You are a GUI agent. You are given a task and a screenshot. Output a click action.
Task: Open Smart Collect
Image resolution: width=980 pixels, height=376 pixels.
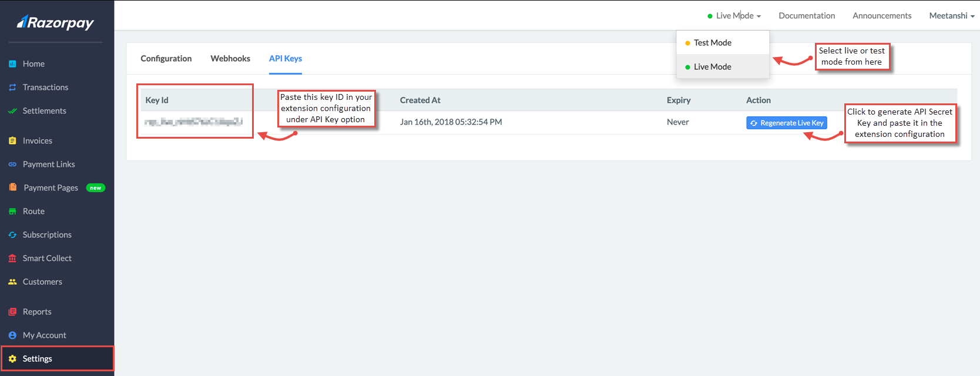[47, 258]
